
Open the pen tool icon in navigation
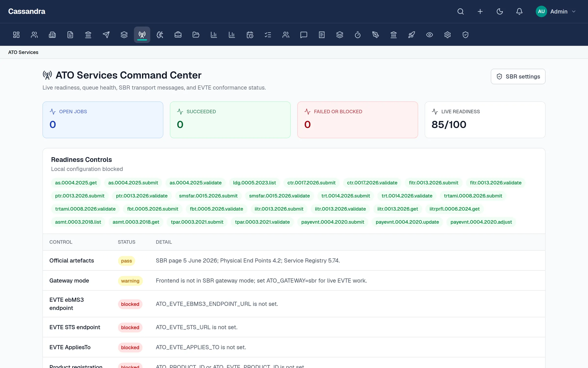point(376,35)
